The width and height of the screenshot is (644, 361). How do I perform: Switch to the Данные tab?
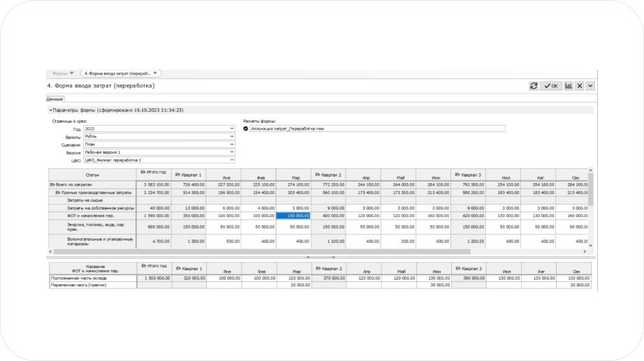coord(54,99)
